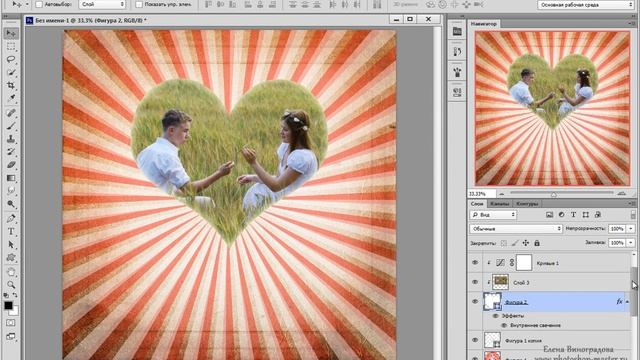The image size is (640, 360).
Task: Open the Layers panel options menu
Action: [632, 203]
